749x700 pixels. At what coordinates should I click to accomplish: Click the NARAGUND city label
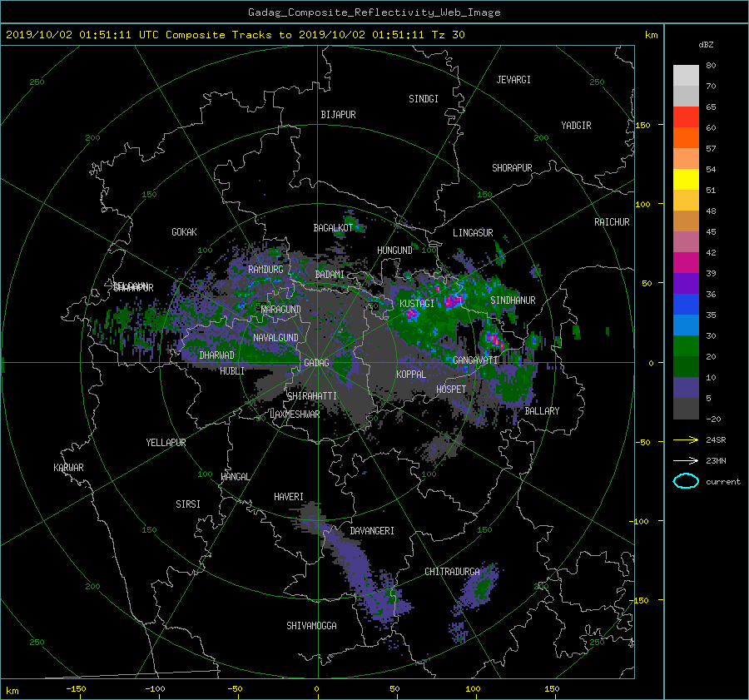[281, 309]
